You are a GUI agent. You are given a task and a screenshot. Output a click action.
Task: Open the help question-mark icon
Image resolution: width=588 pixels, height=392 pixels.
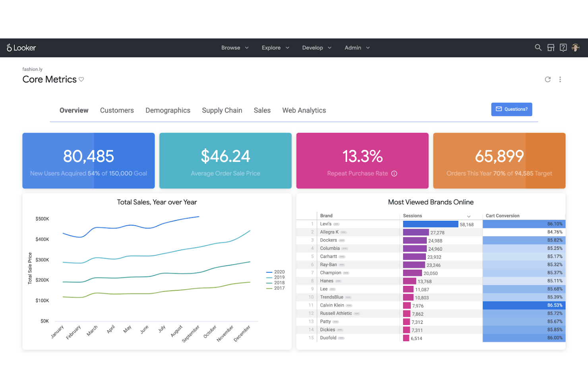[563, 47]
